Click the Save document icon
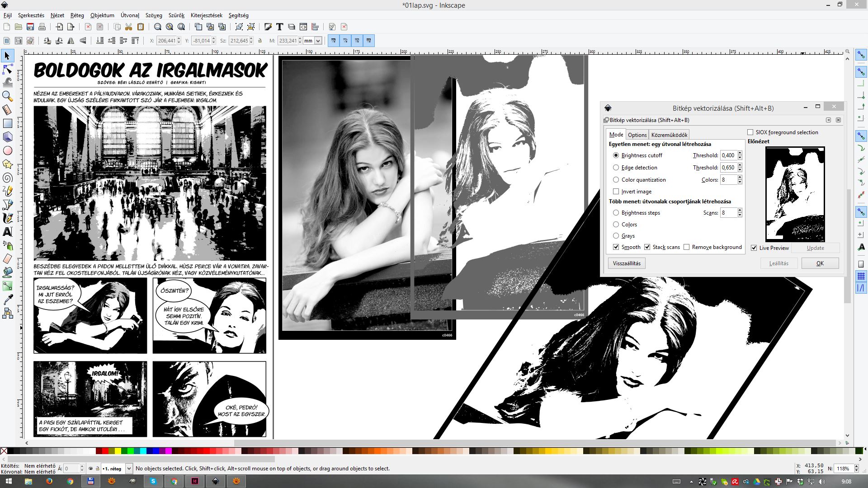Image resolution: width=868 pixels, height=488 pixels. coord(30,27)
